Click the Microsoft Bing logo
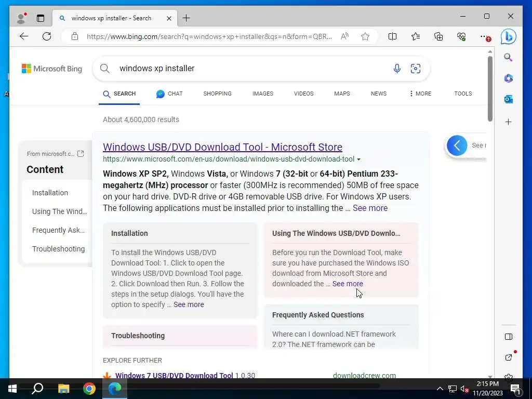532x399 pixels. tap(52, 69)
